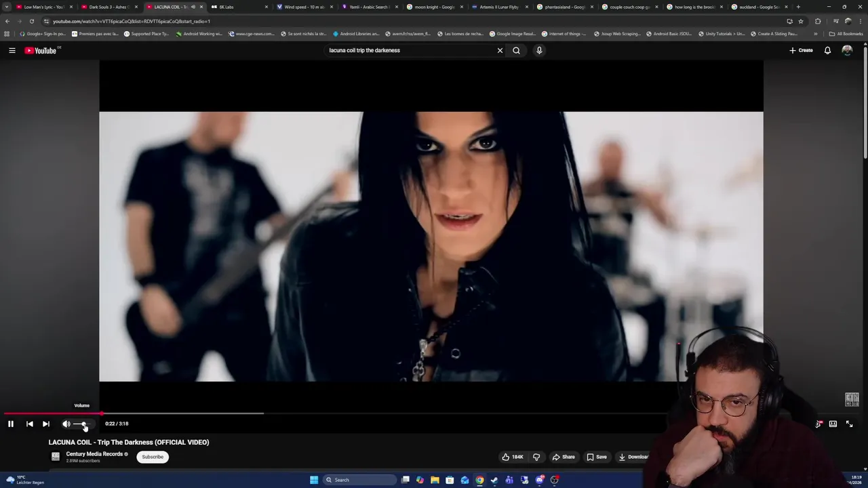Open the All Bookmarks folder
868x488 pixels.
click(x=846, y=33)
